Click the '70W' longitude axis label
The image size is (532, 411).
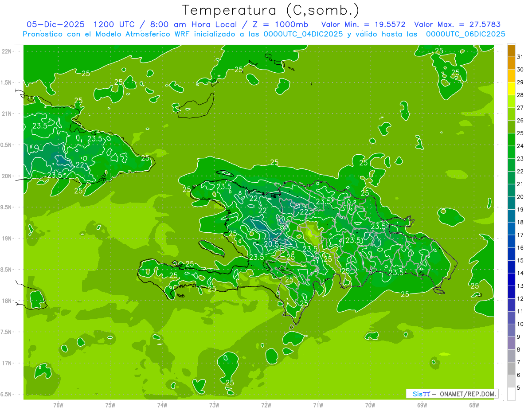tap(370, 405)
